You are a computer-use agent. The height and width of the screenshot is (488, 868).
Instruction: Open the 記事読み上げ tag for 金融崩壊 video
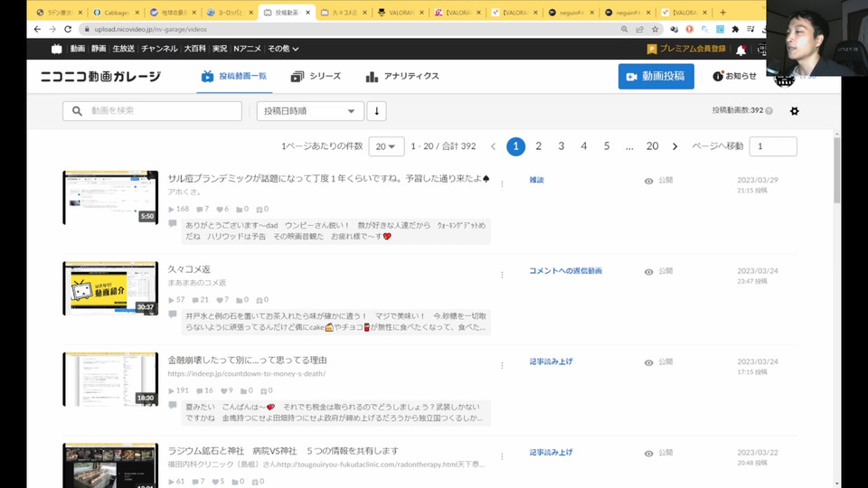(x=551, y=361)
